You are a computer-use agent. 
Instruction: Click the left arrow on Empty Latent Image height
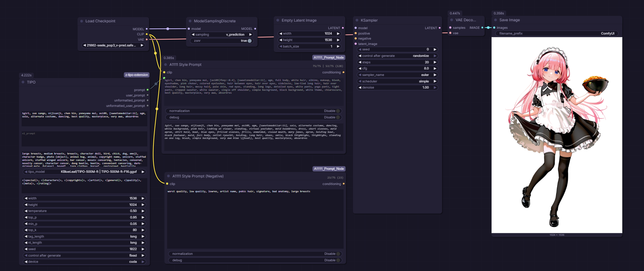(281, 40)
